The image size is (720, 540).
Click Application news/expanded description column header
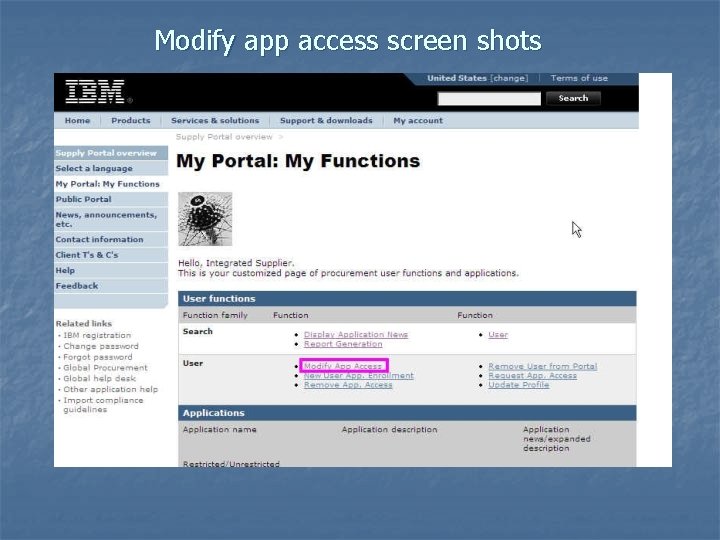pyautogui.click(x=557, y=439)
